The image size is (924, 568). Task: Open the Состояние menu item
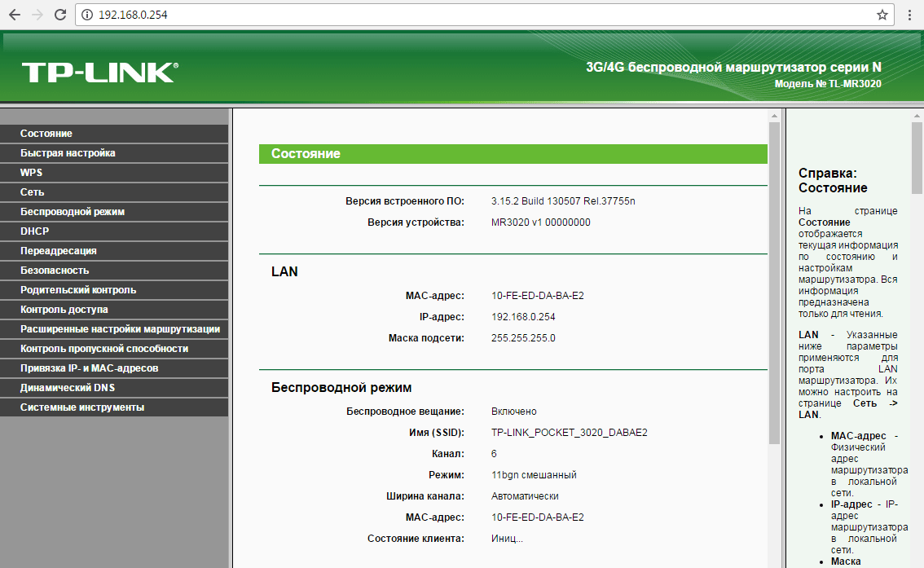(x=46, y=134)
